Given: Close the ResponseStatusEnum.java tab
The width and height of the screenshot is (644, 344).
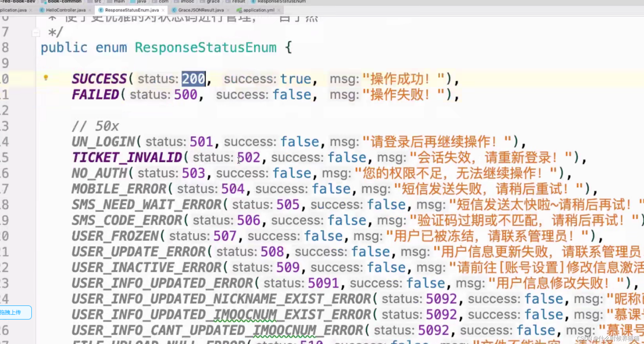Looking at the screenshot, I should pyautogui.click(x=163, y=10).
